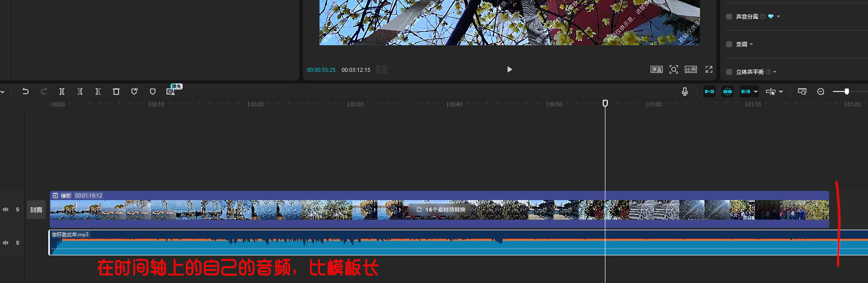The width and height of the screenshot is (868, 283).
Task: Click the delete trash icon
Action: [x=116, y=91]
